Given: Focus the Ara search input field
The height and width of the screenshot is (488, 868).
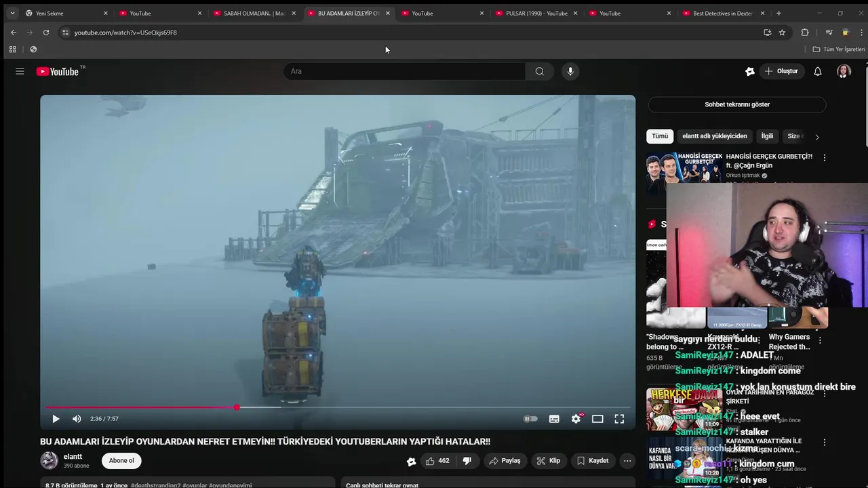Looking at the screenshot, I should pyautogui.click(x=405, y=71).
